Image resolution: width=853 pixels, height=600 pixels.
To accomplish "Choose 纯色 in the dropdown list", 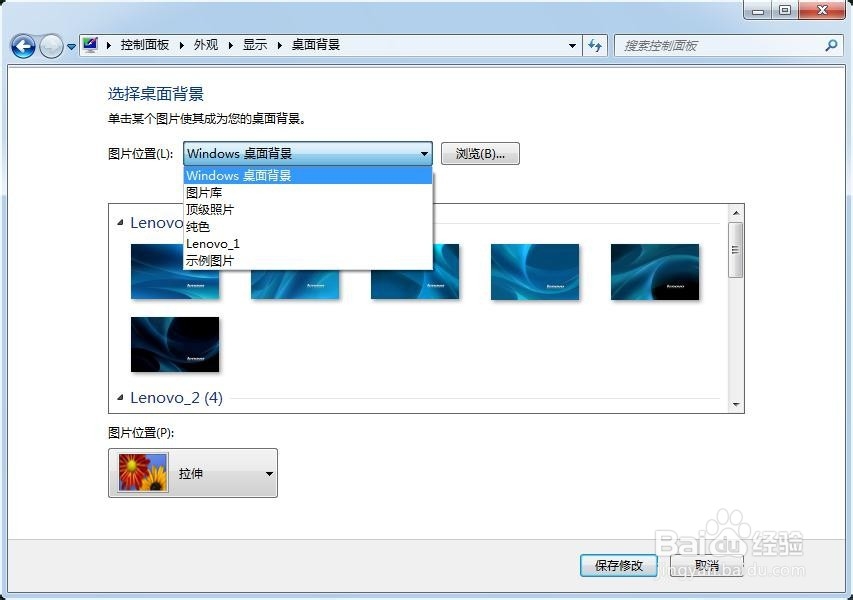I will tap(308, 226).
